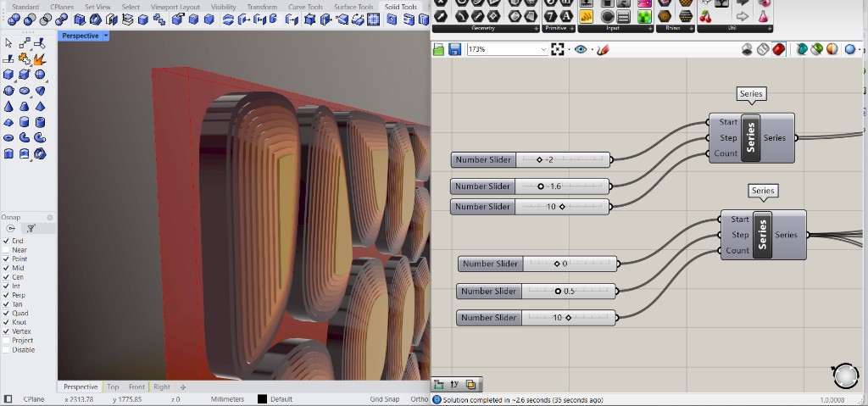Activate the Grasshopper sketch pen tool
The width and height of the screenshot is (868, 406).
[x=603, y=49]
